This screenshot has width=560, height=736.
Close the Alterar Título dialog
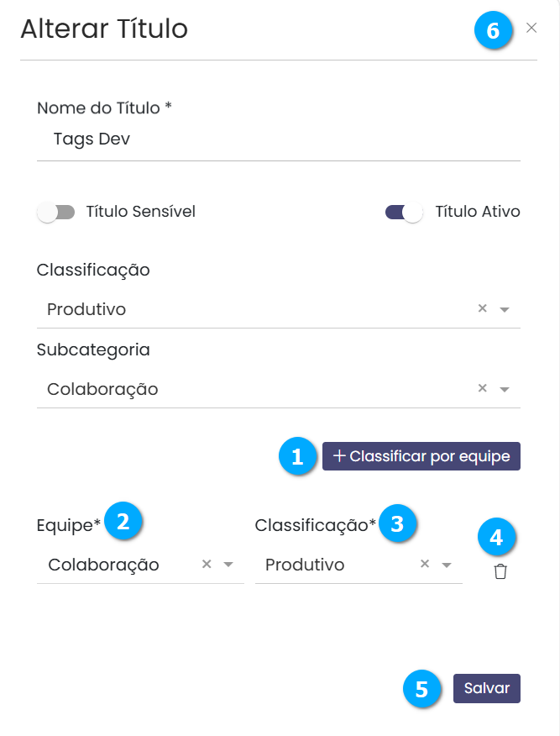tap(531, 28)
